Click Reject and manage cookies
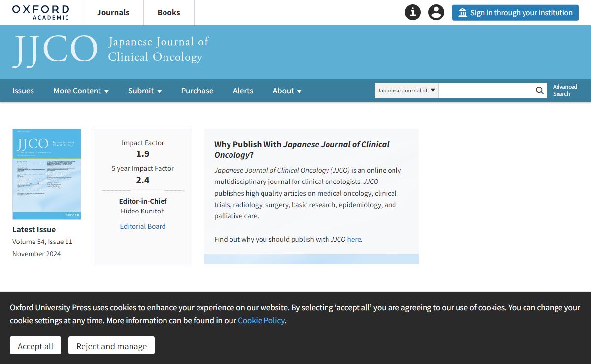Image resolution: width=591 pixels, height=364 pixels. coord(111,346)
